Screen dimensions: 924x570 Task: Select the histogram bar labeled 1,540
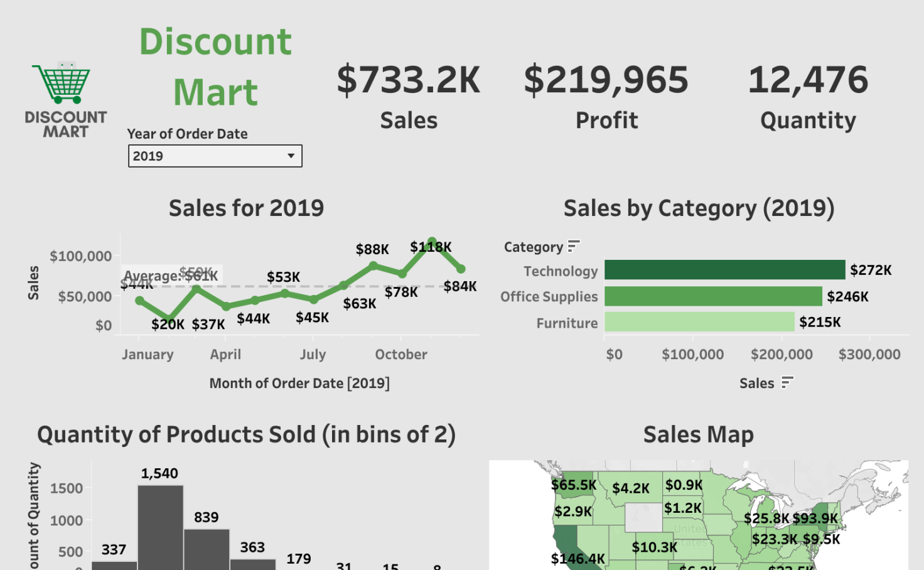click(x=161, y=527)
